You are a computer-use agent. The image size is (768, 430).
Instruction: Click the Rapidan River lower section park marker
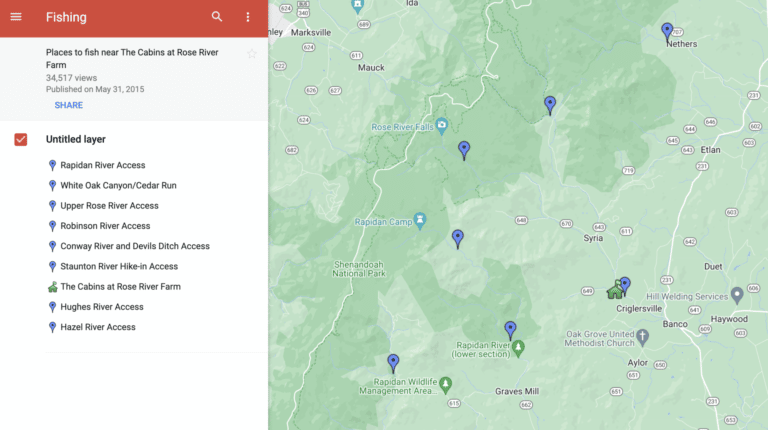click(x=518, y=348)
